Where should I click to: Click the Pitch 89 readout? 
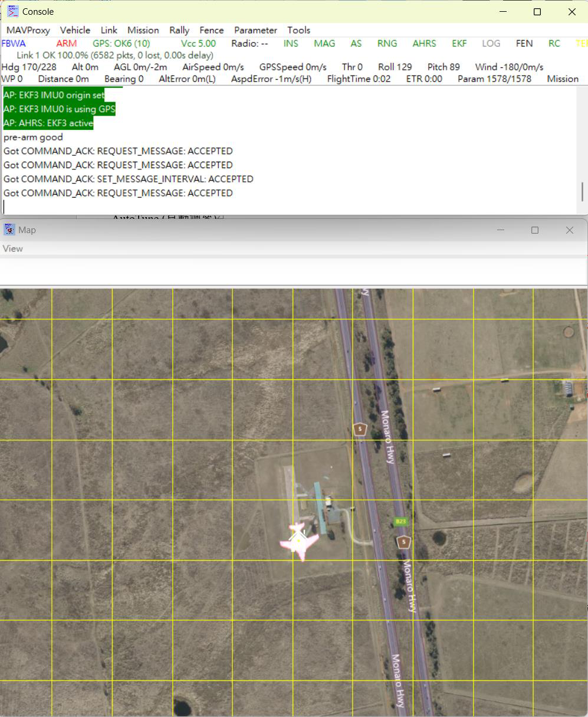coord(444,67)
